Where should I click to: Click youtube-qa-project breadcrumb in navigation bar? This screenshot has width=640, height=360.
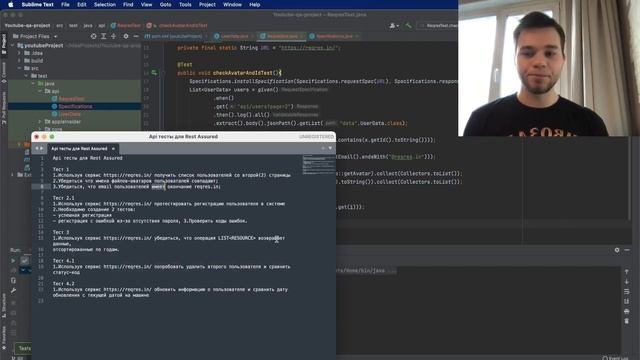click(x=27, y=25)
